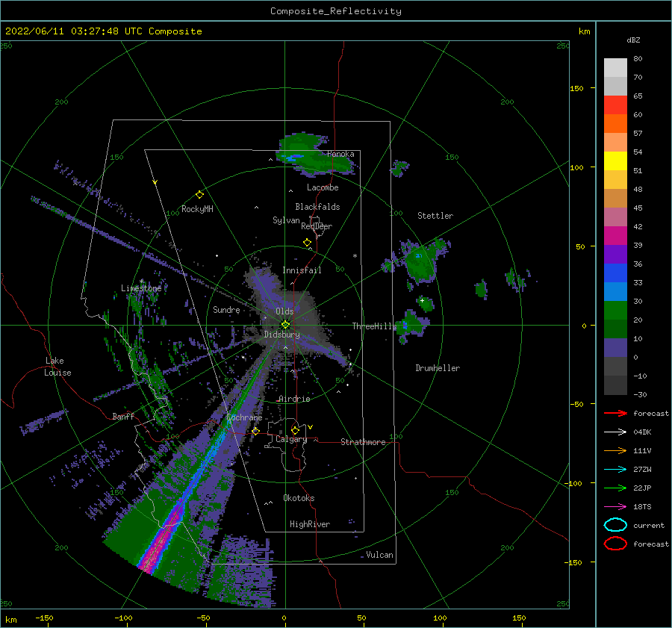Select the magenta 39-42 dBZ color swatch
The image size is (672, 628).
[x=615, y=235]
